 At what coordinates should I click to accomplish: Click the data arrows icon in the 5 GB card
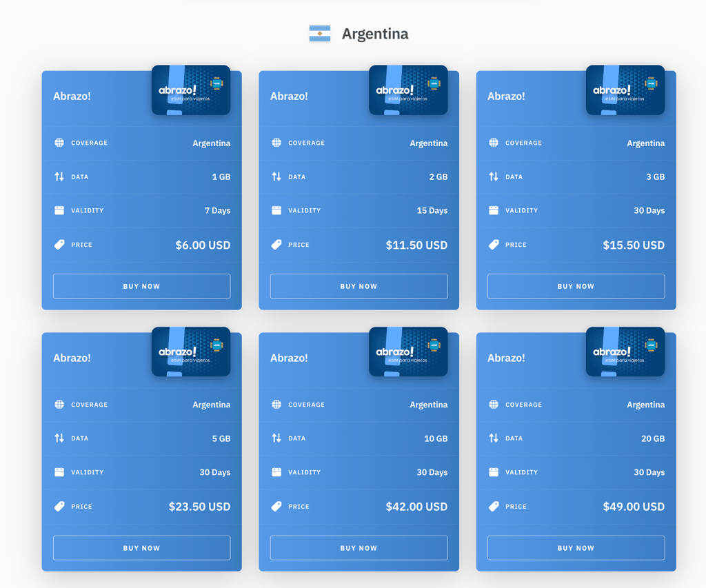click(x=59, y=438)
